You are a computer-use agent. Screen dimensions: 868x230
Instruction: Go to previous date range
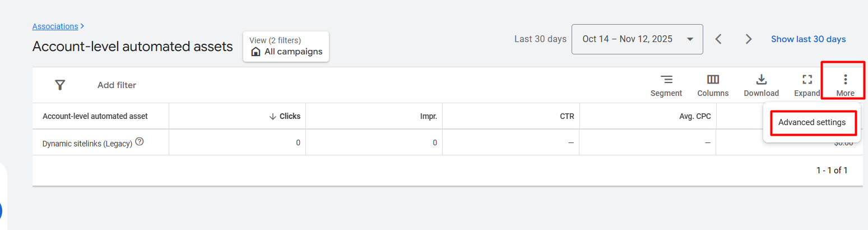[719, 39]
